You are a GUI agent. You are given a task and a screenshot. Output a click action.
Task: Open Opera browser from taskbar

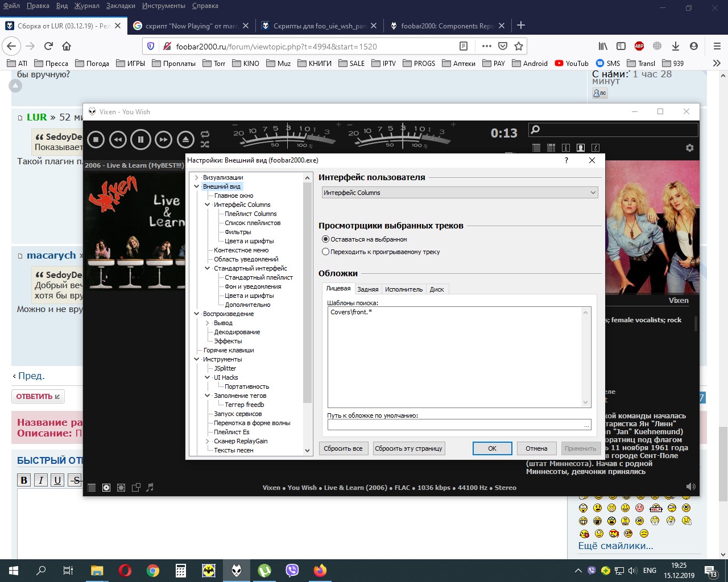coord(125,571)
